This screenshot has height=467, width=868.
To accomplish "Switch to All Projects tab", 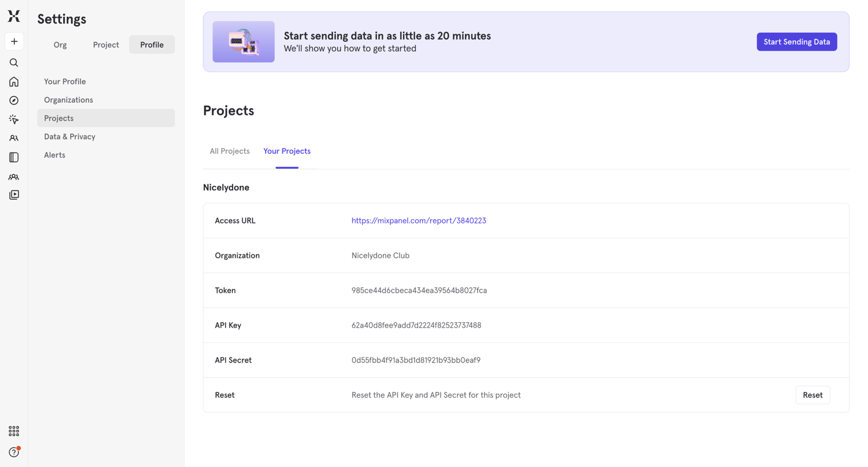I will [230, 151].
